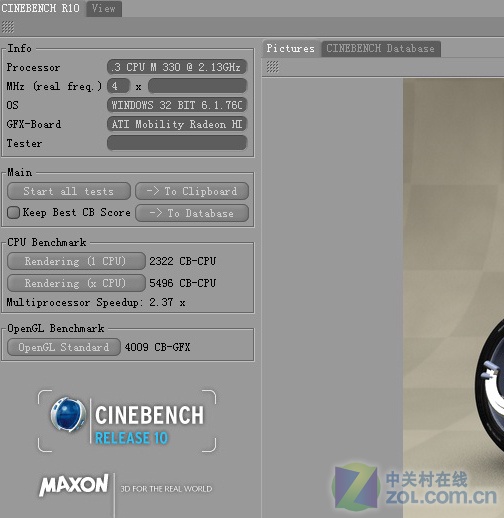This screenshot has height=518, width=504.
Task: Click the MAXON logo
Action: tap(74, 485)
